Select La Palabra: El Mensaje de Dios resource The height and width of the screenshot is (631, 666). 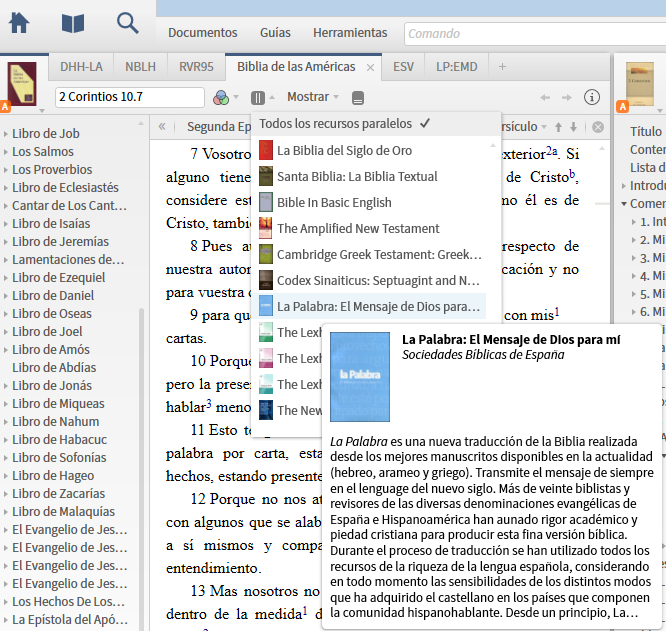[x=369, y=306]
